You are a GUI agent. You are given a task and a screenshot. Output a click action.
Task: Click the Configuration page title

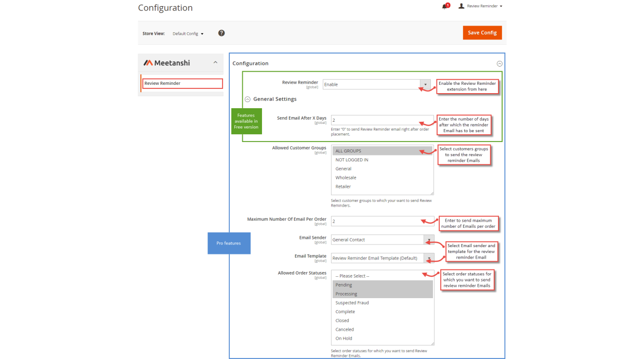[x=165, y=8]
